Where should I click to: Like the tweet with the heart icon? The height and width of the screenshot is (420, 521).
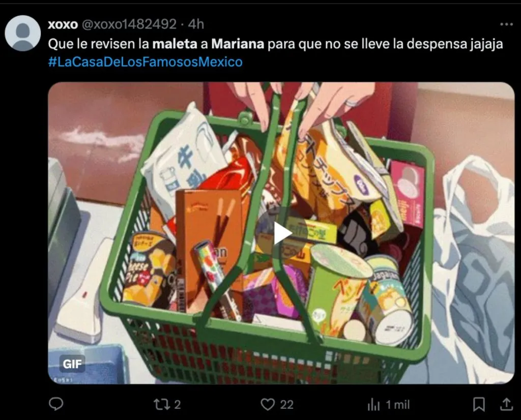pos(268,404)
